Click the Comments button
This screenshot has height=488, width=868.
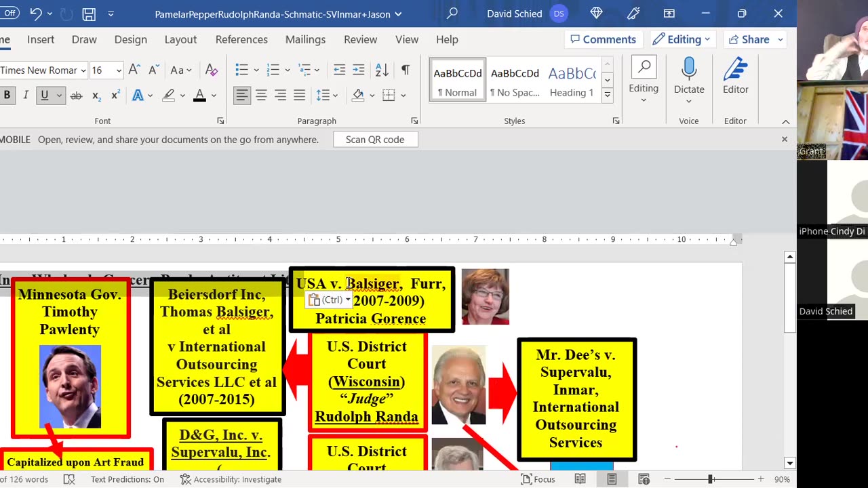pyautogui.click(x=604, y=39)
